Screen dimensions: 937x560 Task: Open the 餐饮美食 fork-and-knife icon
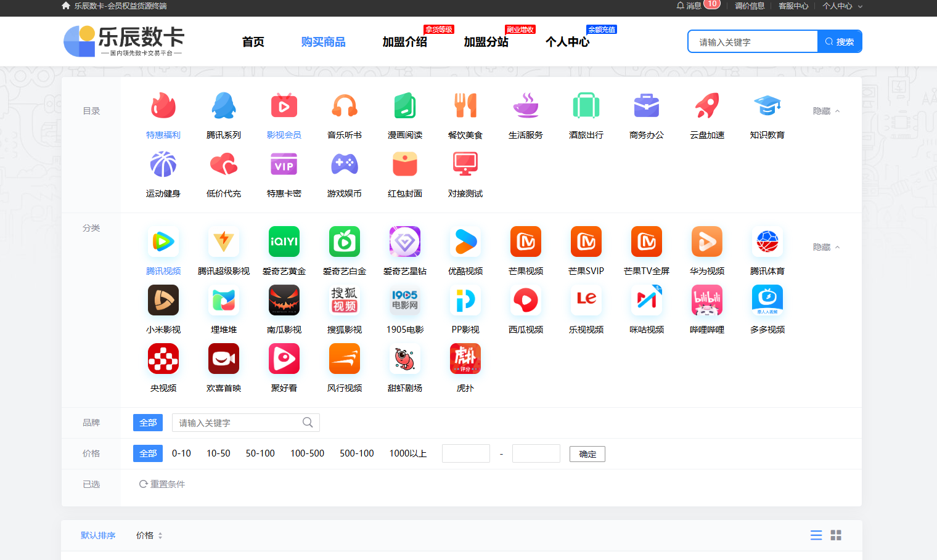pos(465,106)
